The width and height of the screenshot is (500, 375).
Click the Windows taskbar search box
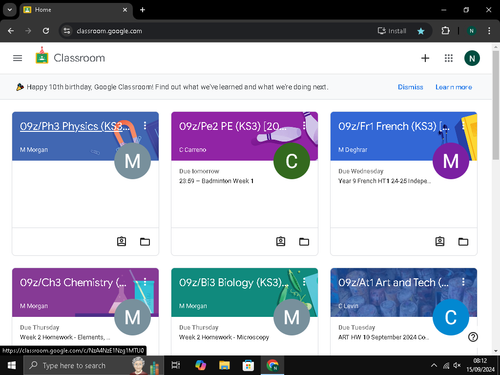click(x=93, y=365)
